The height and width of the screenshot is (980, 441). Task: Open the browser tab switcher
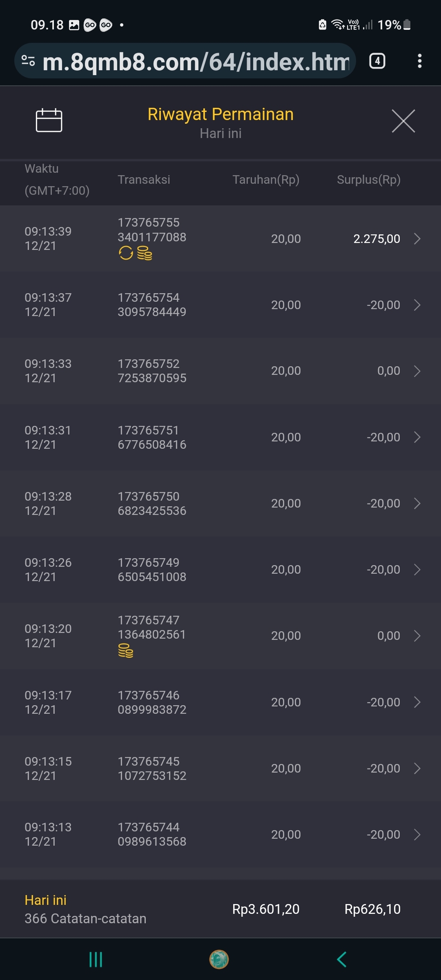tap(377, 61)
